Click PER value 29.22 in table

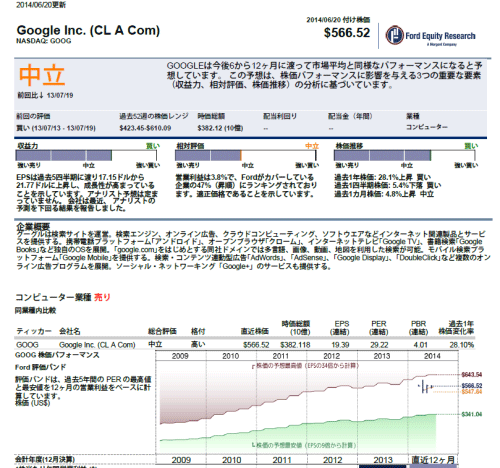click(x=379, y=345)
